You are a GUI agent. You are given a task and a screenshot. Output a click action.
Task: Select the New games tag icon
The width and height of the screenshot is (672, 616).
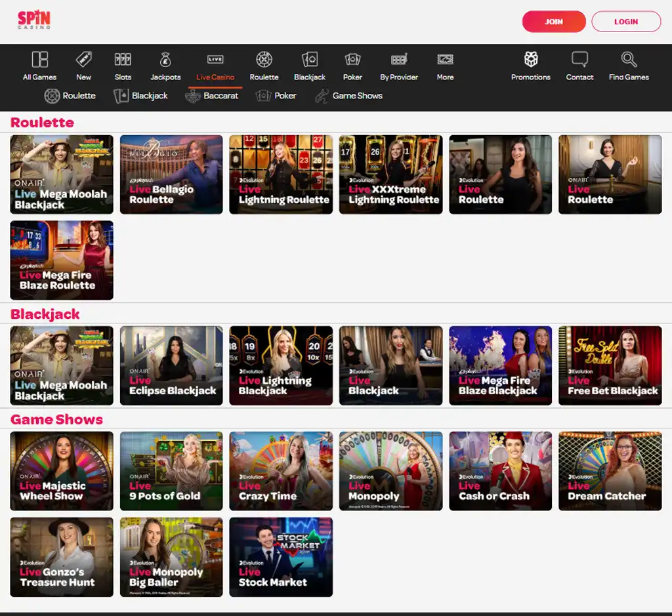click(x=83, y=59)
